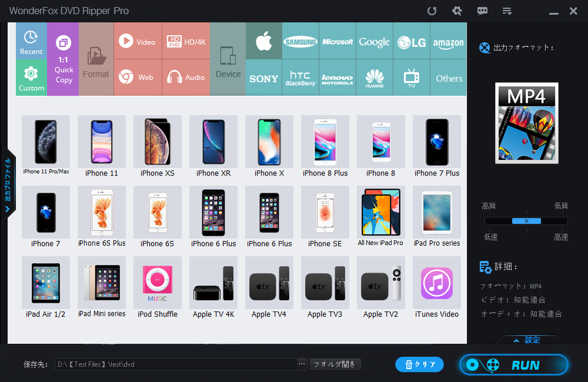This screenshot has width=588, height=382.
Task: Click the 詳細 details icon
Action: tap(485, 267)
